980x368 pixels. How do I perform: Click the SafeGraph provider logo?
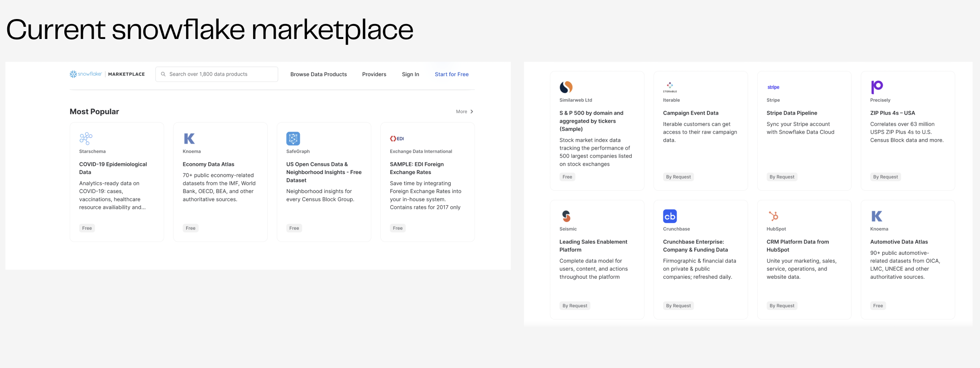[x=293, y=138]
